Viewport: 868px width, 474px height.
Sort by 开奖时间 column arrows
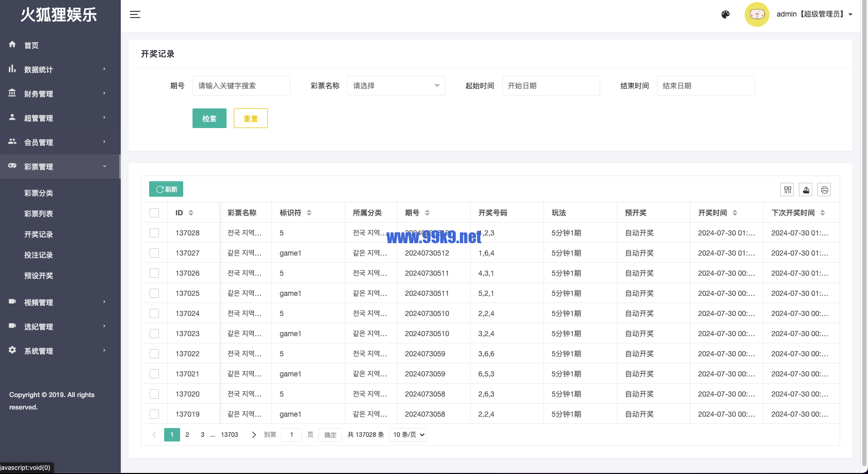(x=735, y=213)
